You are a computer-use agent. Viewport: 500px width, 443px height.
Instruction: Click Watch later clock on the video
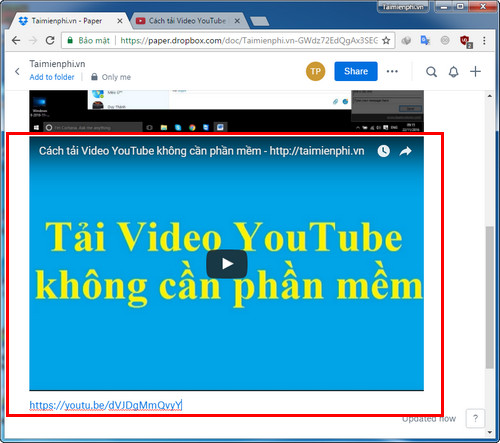tap(383, 151)
